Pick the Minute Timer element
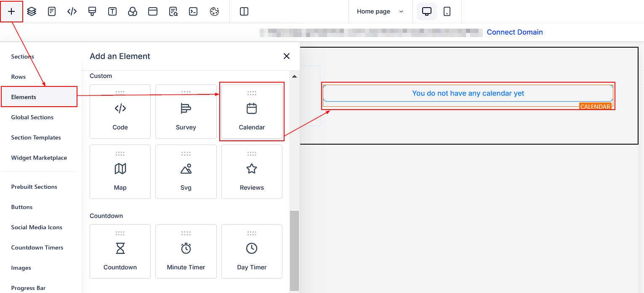 186,252
